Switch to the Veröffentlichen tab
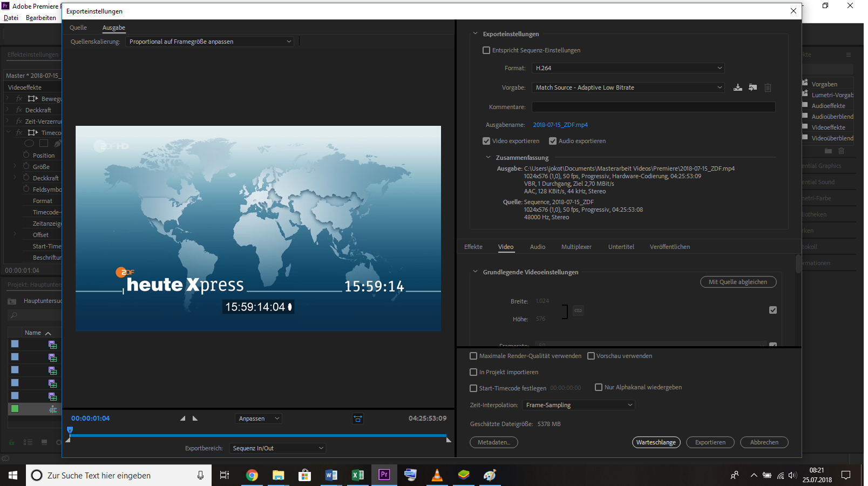This screenshot has height=486, width=868. (x=670, y=247)
